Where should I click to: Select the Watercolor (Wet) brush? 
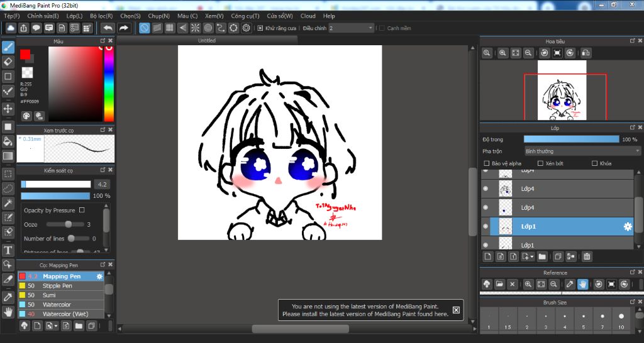click(x=61, y=314)
